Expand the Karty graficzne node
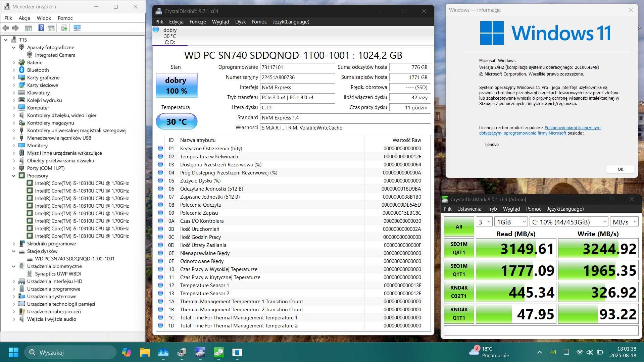 pos(14,77)
